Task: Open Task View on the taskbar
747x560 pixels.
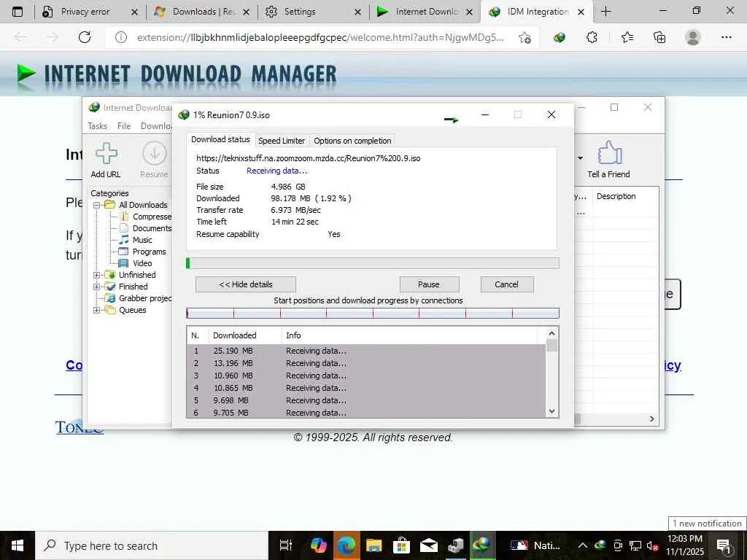Action: point(285,545)
